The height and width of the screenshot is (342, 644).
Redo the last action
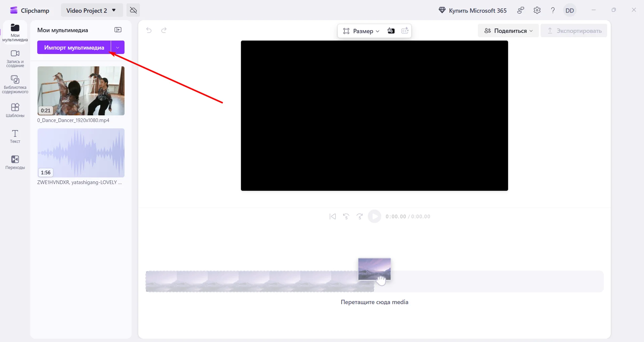tap(164, 31)
